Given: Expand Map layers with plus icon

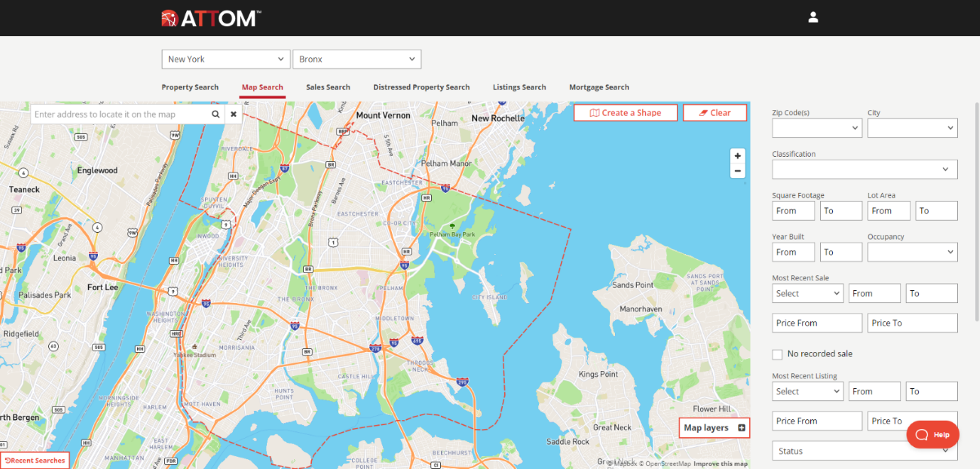Looking at the screenshot, I should (741, 428).
